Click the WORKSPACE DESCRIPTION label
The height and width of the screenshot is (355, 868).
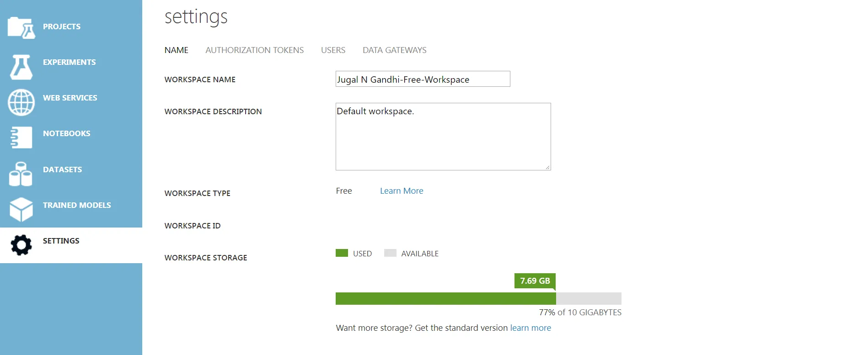pyautogui.click(x=213, y=111)
